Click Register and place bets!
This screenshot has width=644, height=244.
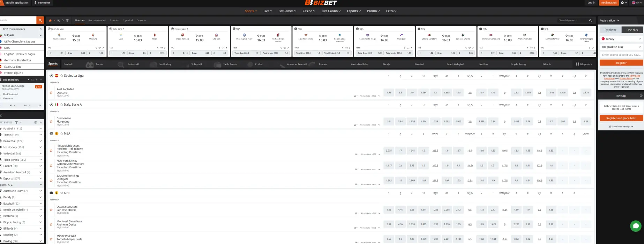coord(621,118)
